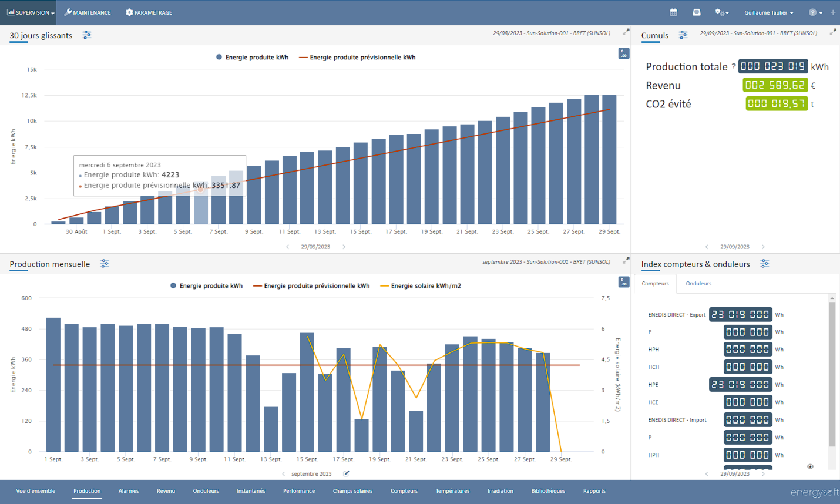Edit the septembre 2023 period with pencil icon
The width and height of the screenshot is (840, 504).
pos(346,473)
